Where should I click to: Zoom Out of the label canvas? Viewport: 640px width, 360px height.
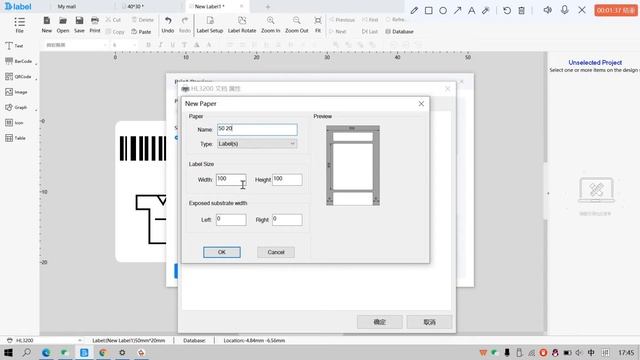tap(297, 24)
